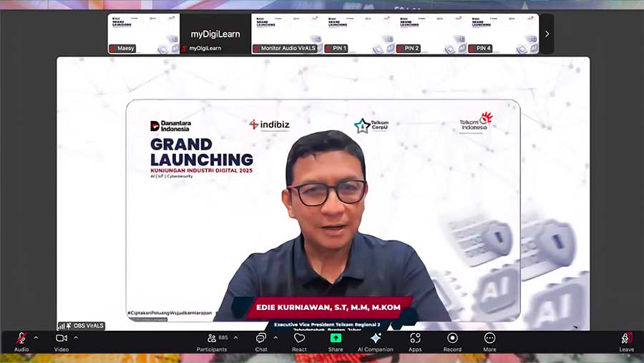Open Video options caret
Screen dimensions: 644x363
76,337
